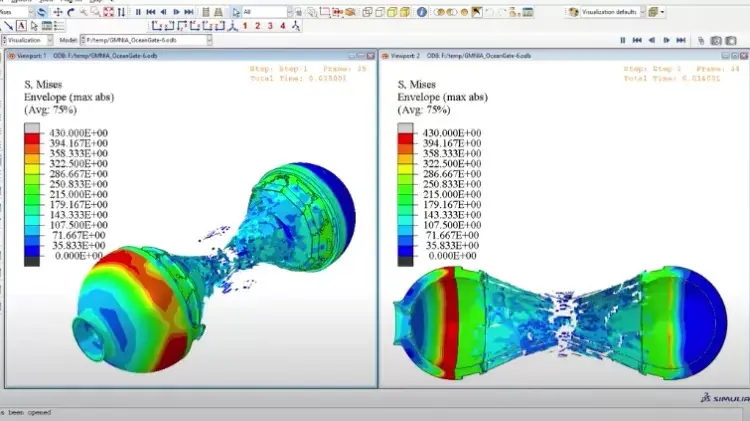Apply the third preset view in Views toolbar
Image resolution: width=750 pixels, height=421 pixels.
point(182,26)
